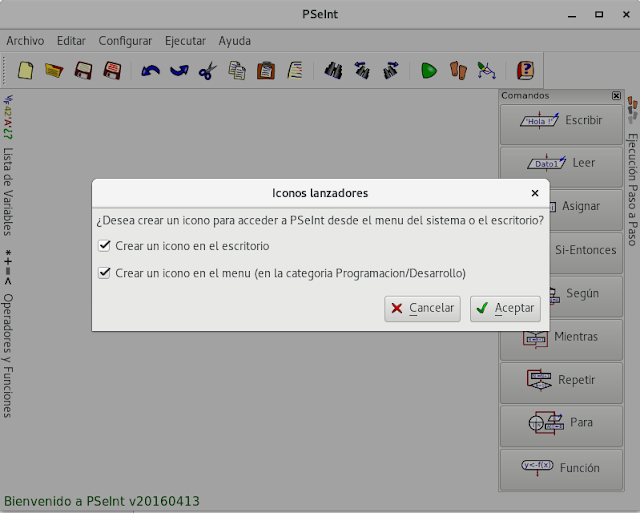Insert Según command from panel
The height and width of the screenshot is (513, 640).
pyautogui.click(x=586, y=297)
